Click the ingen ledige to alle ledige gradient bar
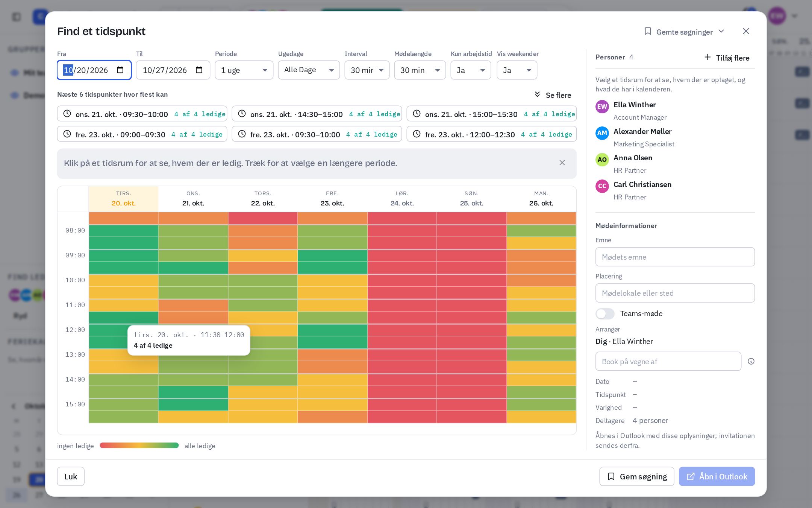812x508 pixels. (139, 446)
